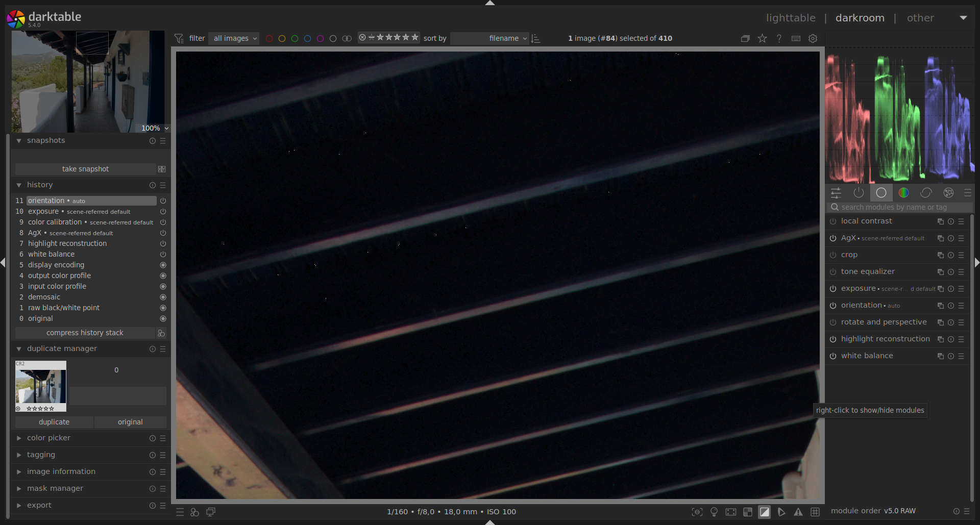Click the soft proofing icon
Viewport: 980px width, 525px height.
click(781, 512)
